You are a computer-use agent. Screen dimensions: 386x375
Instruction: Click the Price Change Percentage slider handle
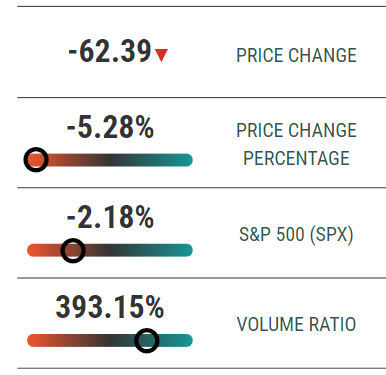[36, 160]
